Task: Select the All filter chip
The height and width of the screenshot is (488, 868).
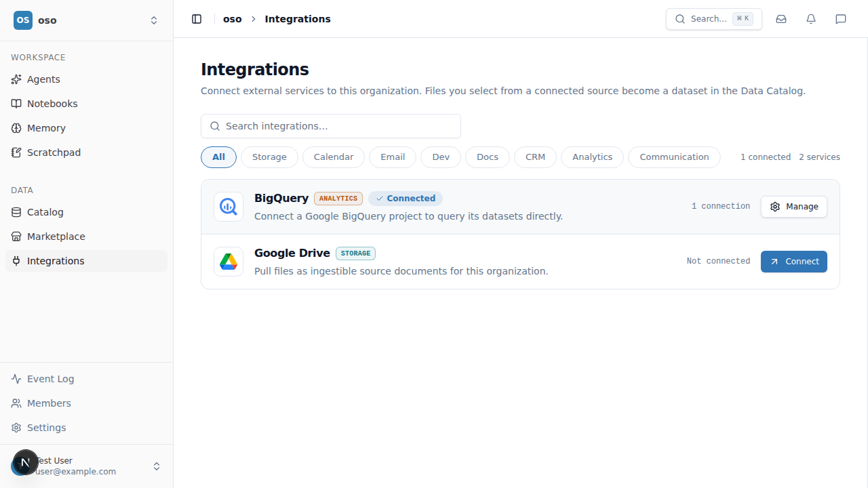Action: coord(218,157)
